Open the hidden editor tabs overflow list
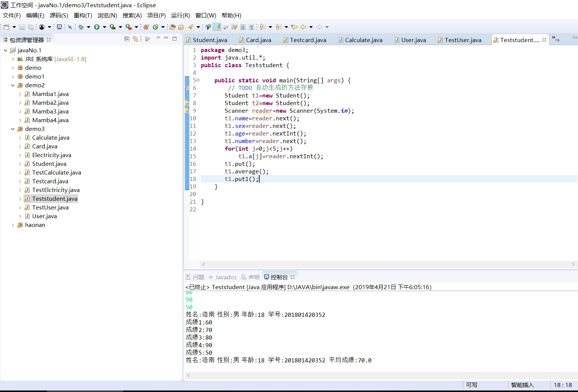578x392 pixels. (x=556, y=39)
